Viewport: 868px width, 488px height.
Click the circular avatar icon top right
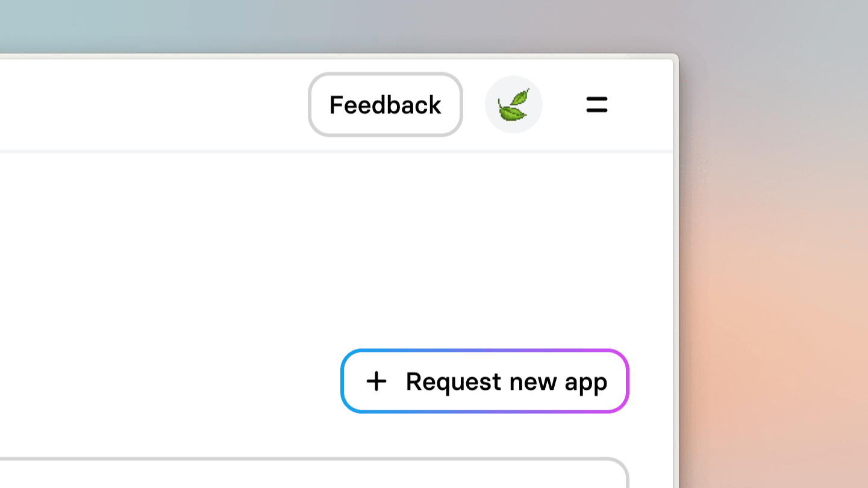(514, 104)
